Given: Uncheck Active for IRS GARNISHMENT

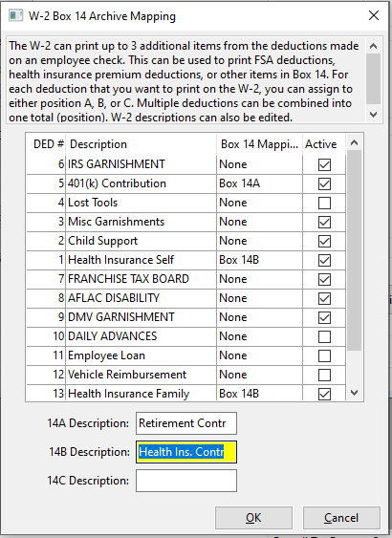Looking at the screenshot, I should coord(324,164).
